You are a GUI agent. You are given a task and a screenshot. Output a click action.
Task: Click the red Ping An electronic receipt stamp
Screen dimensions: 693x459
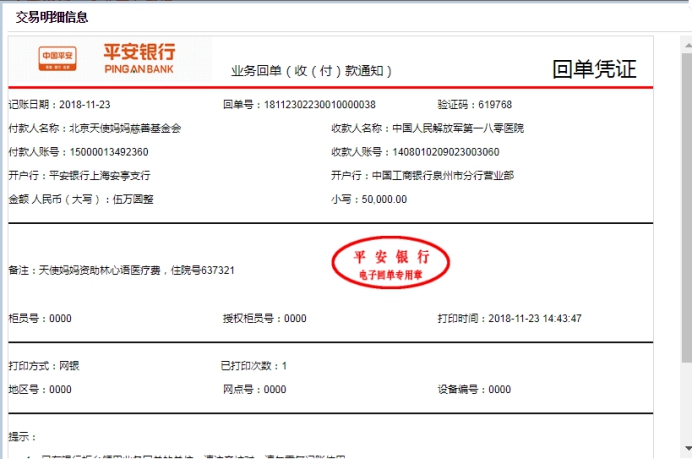click(x=391, y=263)
